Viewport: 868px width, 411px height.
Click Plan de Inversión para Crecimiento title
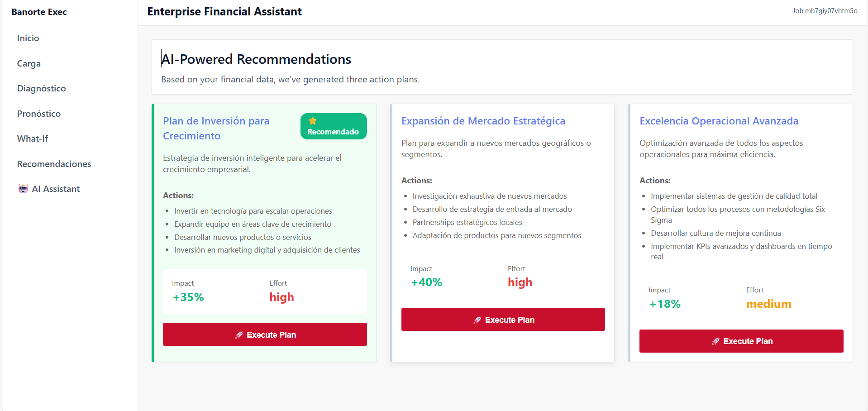pyautogui.click(x=216, y=129)
